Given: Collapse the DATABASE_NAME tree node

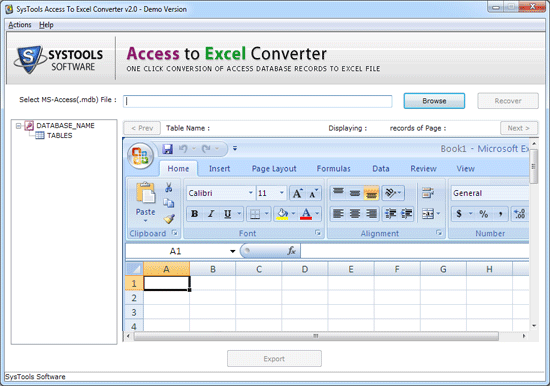Looking at the screenshot, I should pos(18,126).
